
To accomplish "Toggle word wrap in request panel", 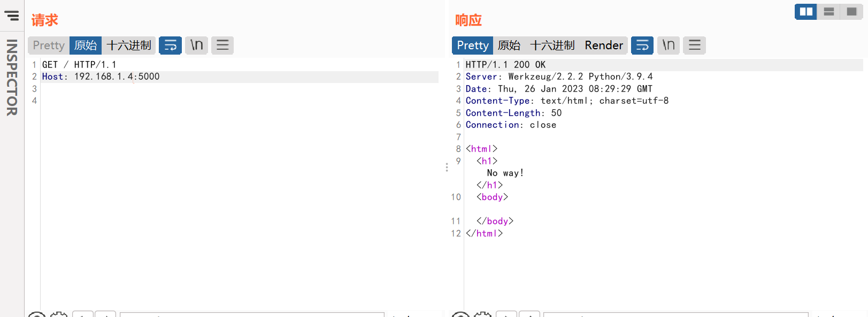I will pos(170,46).
